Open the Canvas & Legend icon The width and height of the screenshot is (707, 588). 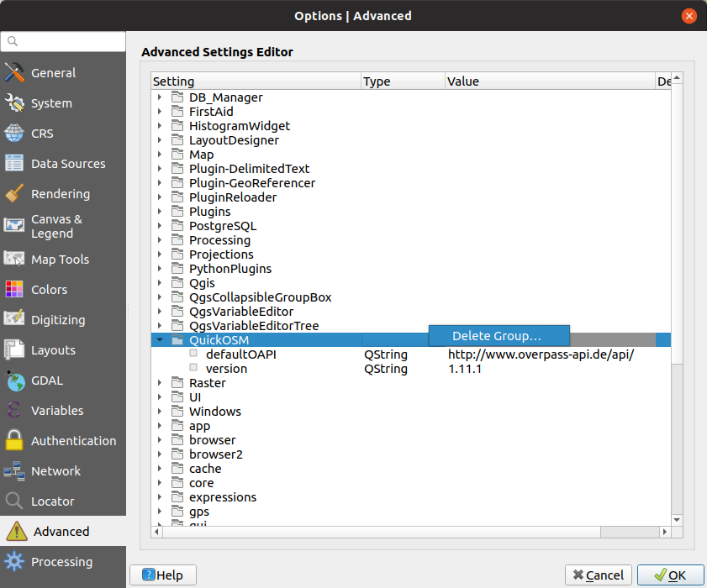(14, 225)
